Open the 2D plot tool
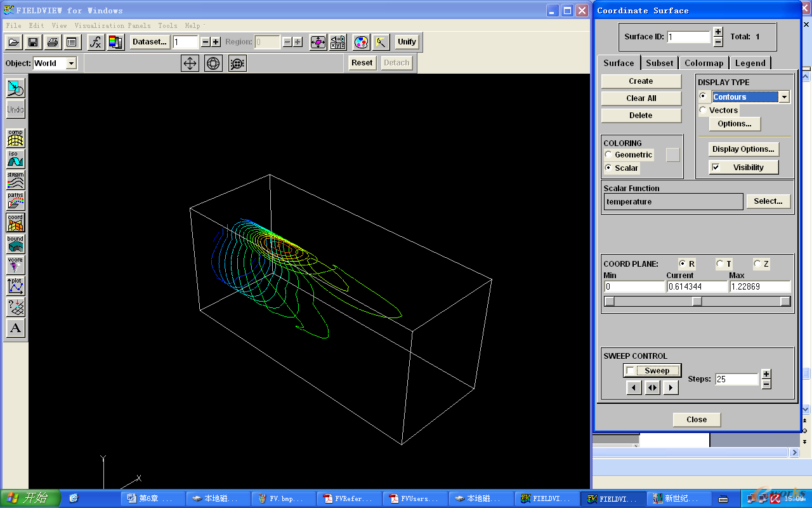This screenshot has width=812, height=508. [15, 286]
